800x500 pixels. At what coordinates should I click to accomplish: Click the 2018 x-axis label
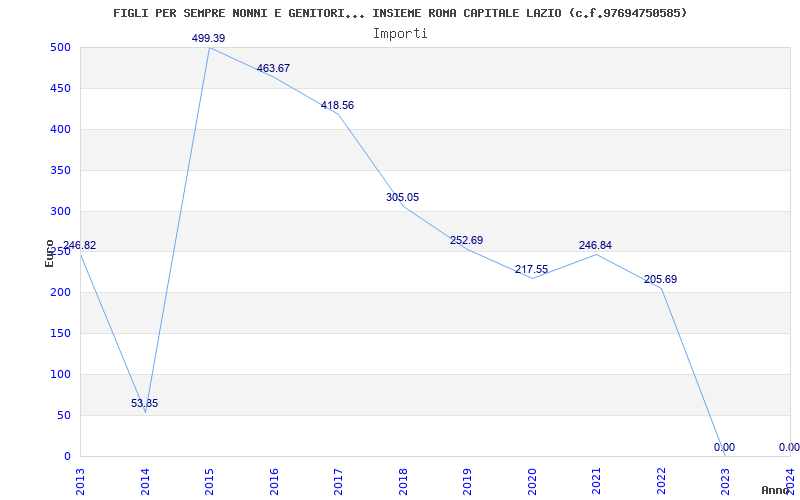pyautogui.click(x=403, y=482)
